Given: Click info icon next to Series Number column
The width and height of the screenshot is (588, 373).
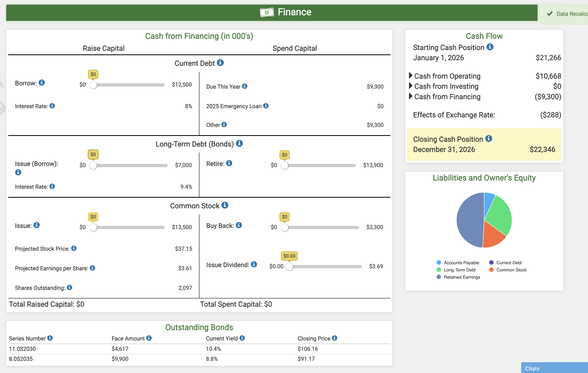Looking at the screenshot, I should point(50,338).
